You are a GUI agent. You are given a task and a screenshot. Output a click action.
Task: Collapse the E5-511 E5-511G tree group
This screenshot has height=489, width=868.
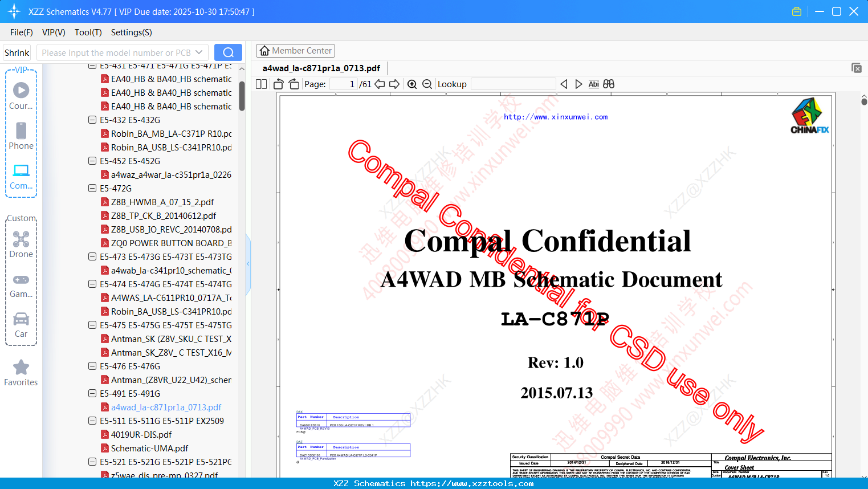92,421
